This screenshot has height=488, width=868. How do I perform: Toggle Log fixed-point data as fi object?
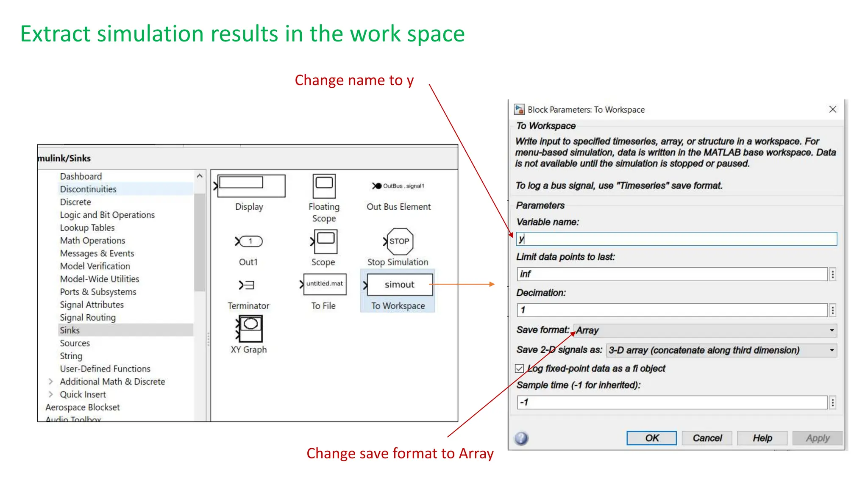click(520, 369)
